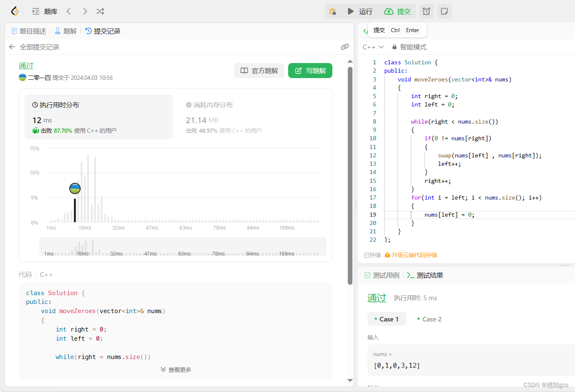This screenshot has height=392, width=575.
Task: Copy submission link via the chain icon
Action: [x=344, y=47]
